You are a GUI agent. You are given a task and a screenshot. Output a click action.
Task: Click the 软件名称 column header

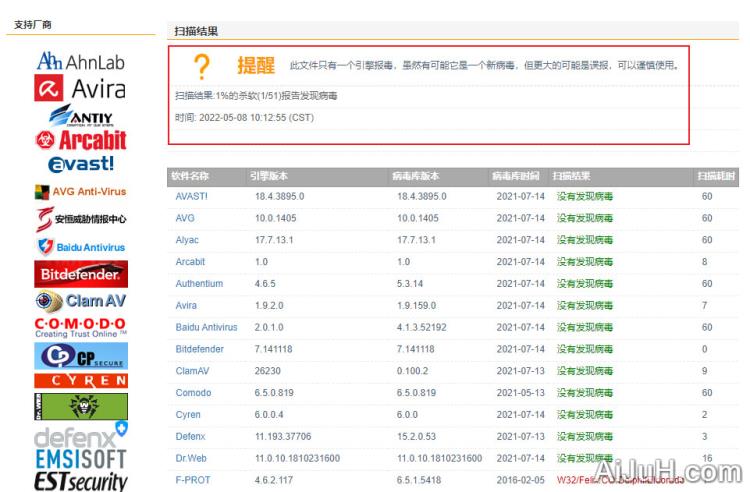point(190,175)
